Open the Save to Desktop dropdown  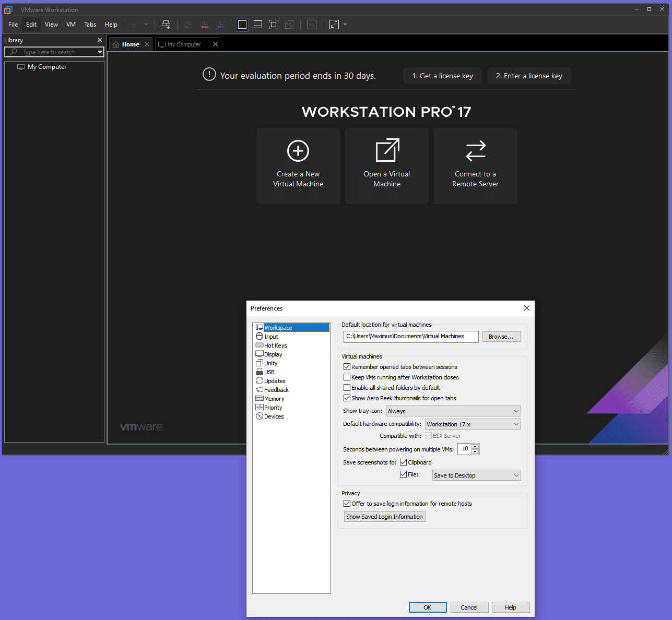click(477, 475)
